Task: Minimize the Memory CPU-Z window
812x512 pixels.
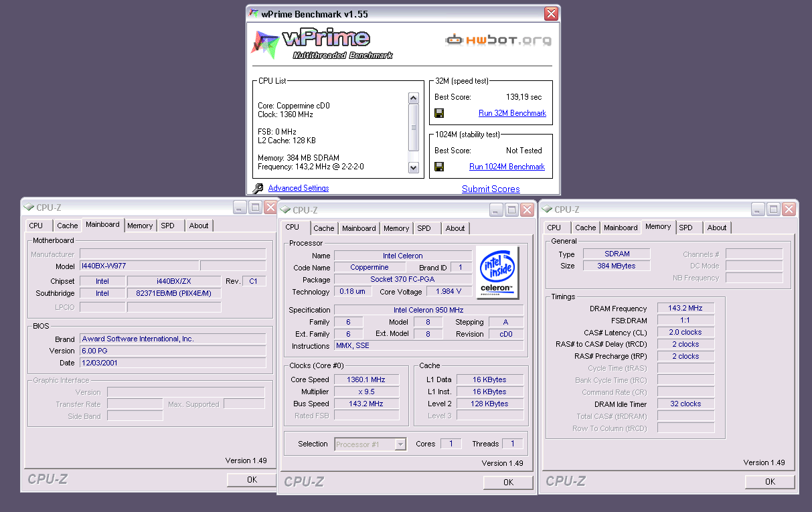Action: 758,209
